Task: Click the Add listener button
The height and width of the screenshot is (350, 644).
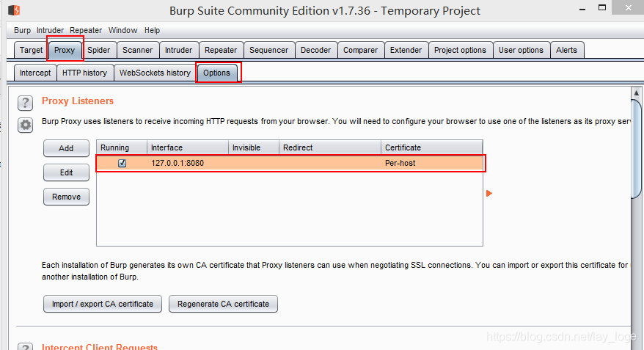Action: 66,148
